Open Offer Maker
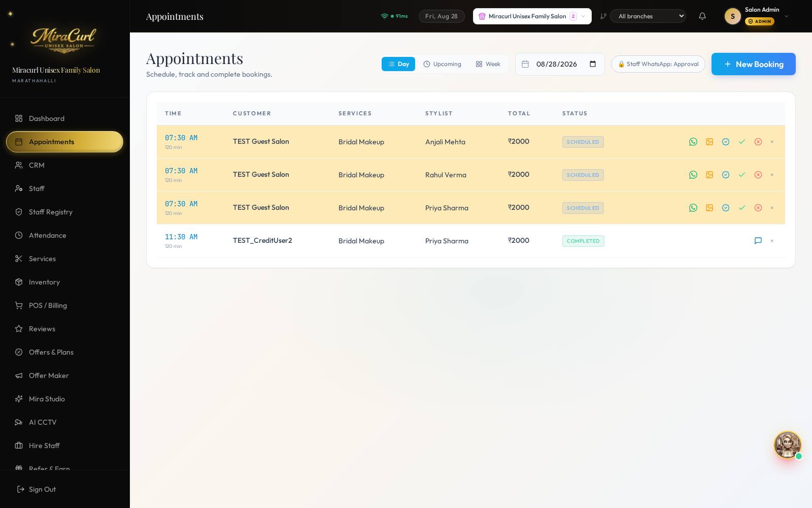The image size is (812, 508). 64,375
